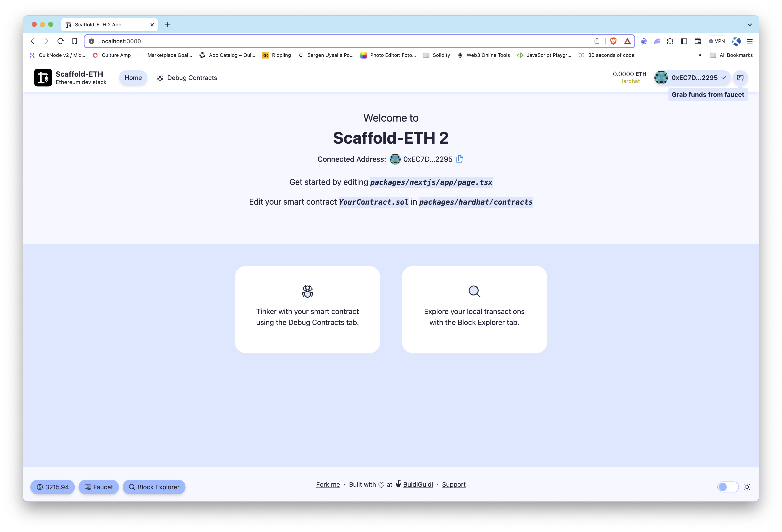Open the 30 seconds of code bookmark
This screenshot has height=532, width=782.
coord(607,55)
